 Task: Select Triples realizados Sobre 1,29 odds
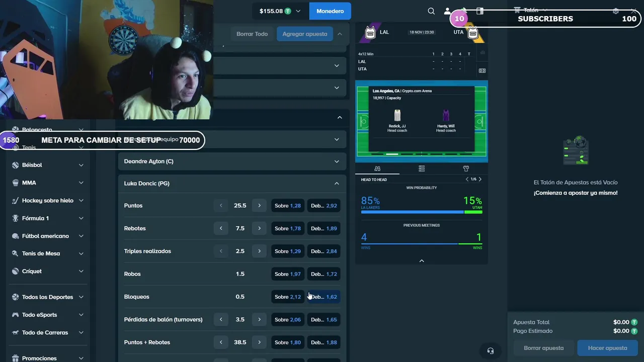(x=288, y=251)
